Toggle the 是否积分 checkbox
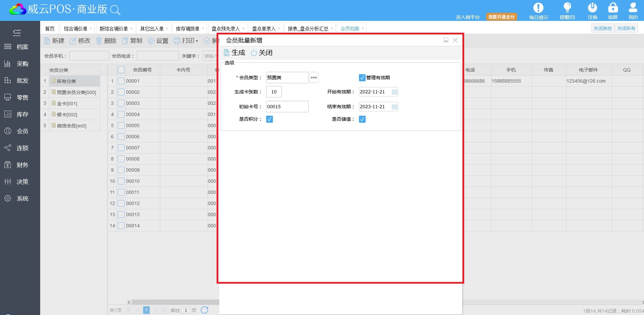The image size is (644, 315). [269, 119]
